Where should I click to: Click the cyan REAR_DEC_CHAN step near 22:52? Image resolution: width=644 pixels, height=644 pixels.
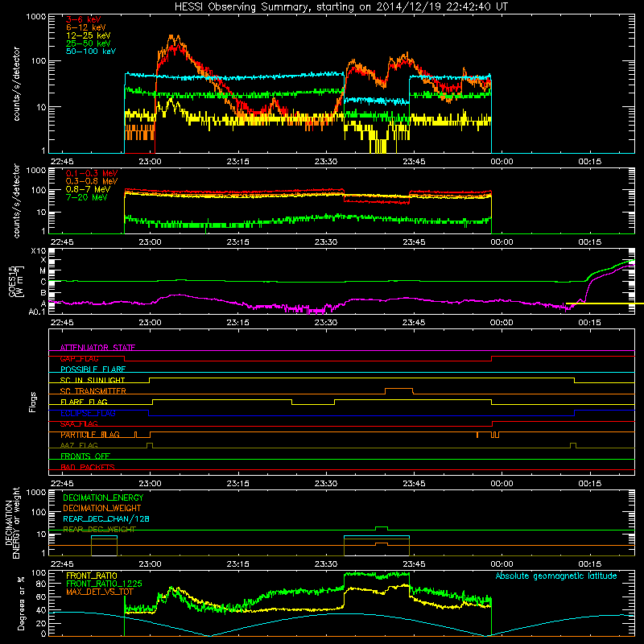pos(104,536)
